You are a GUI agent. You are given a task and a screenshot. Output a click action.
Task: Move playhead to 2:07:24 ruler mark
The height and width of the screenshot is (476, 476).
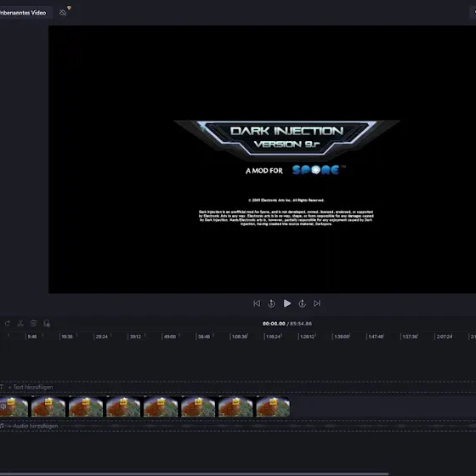[444, 337]
